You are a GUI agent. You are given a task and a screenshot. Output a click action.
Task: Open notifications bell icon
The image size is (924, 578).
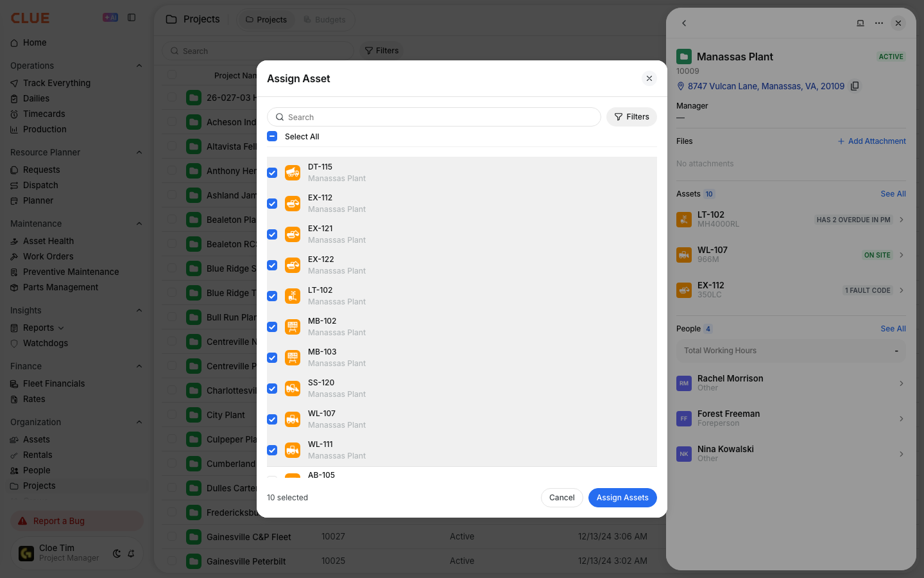(131, 554)
